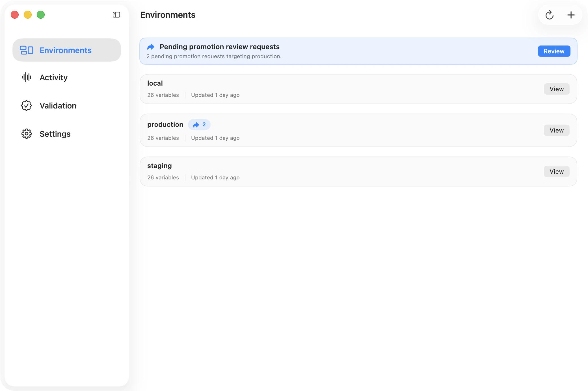
Task: Select the local environment card
Action: click(x=339, y=89)
